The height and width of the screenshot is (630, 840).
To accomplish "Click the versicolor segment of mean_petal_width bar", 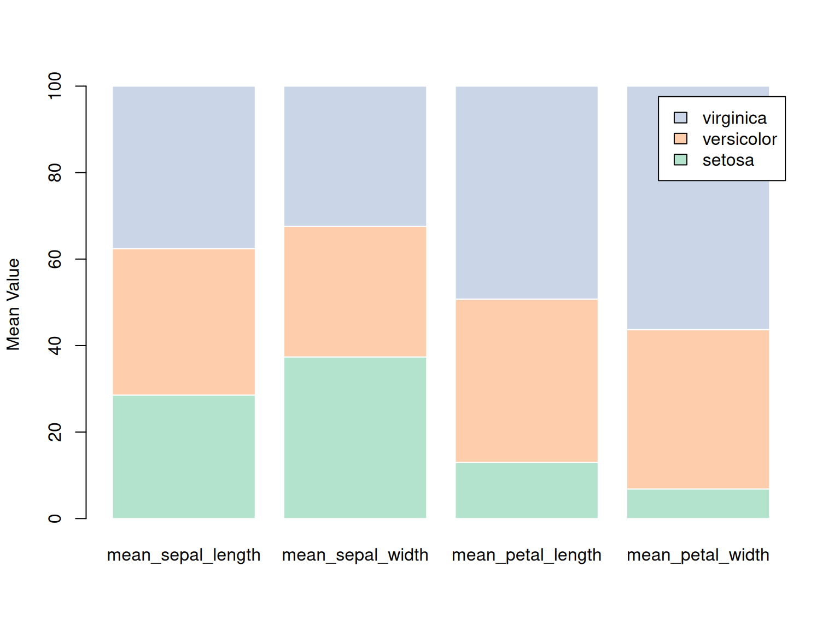I will (x=698, y=409).
